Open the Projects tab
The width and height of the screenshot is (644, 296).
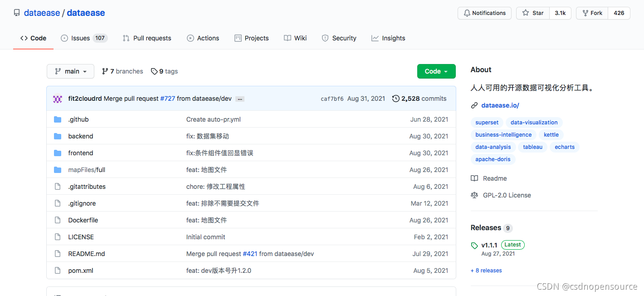[252, 38]
